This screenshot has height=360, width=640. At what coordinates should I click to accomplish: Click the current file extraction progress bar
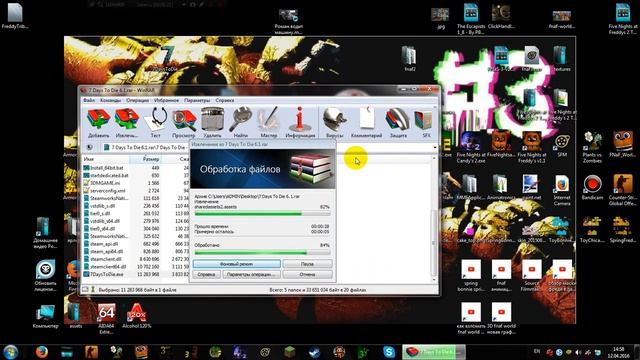(x=262, y=213)
